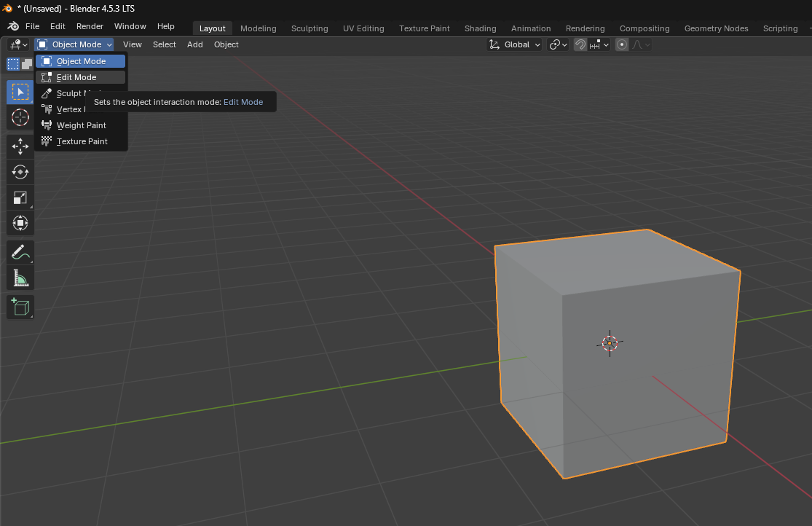This screenshot has width=812, height=526.
Task: Enable proportional editing toggle
Action: [x=621, y=44]
